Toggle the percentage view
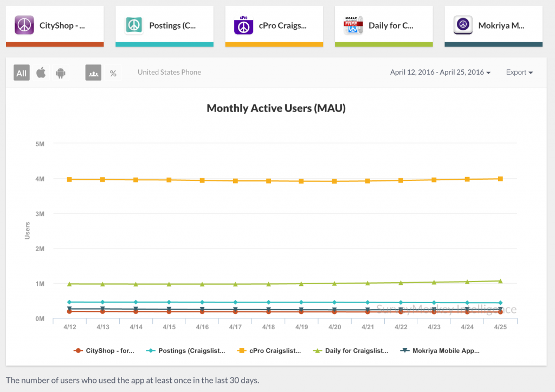Viewport: 555px width, 392px height. pyautogui.click(x=113, y=73)
